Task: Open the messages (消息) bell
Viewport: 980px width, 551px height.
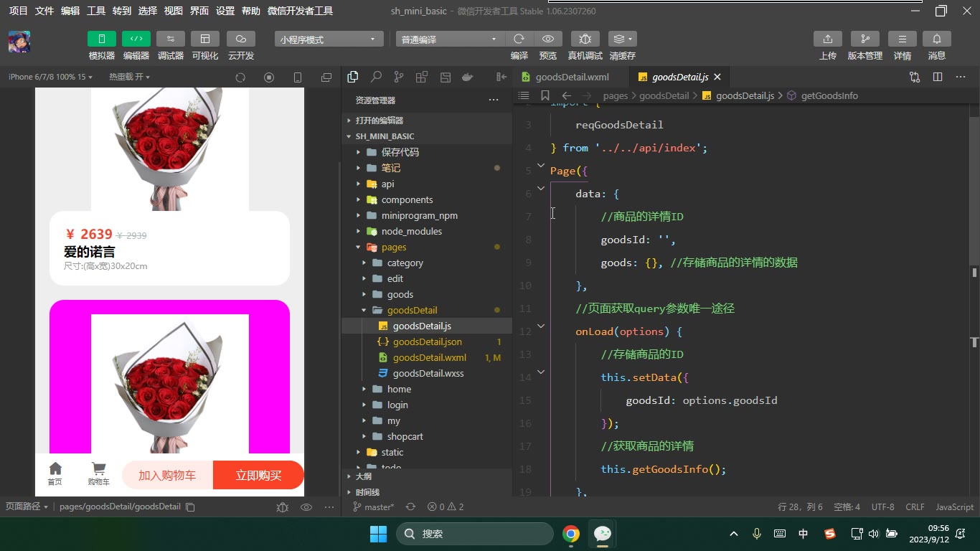Action: pos(937,39)
